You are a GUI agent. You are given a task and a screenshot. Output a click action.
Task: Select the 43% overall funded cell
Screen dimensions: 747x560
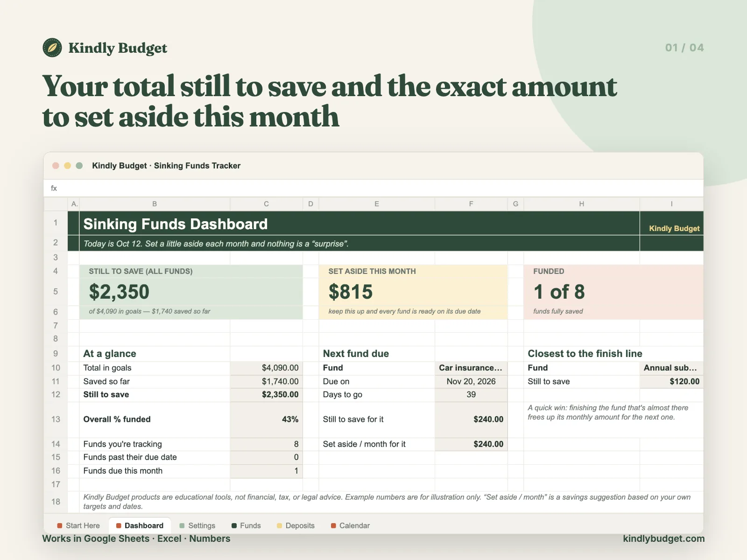(x=266, y=419)
